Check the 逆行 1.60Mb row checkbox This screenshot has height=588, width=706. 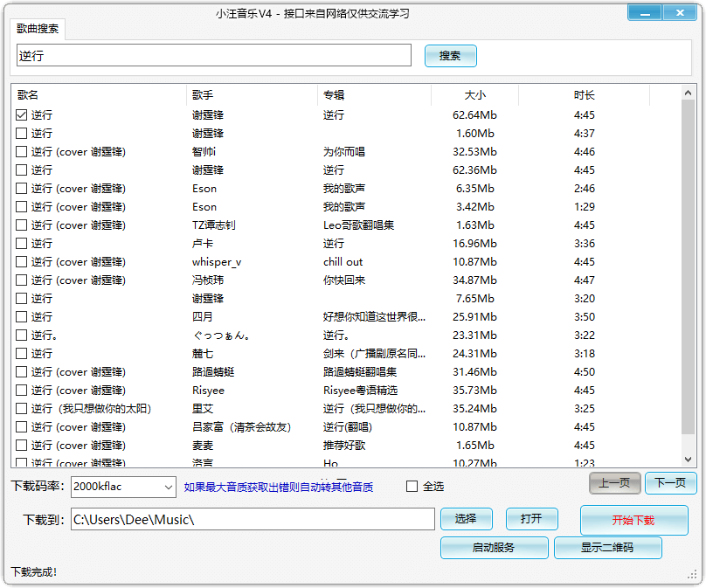(x=21, y=134)
